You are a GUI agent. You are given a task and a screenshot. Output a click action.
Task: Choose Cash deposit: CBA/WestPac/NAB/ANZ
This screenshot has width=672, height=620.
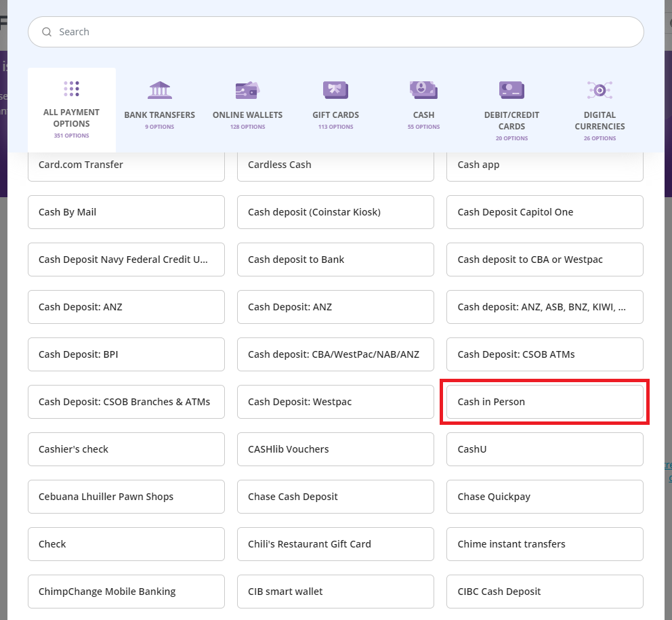(335, 354)
